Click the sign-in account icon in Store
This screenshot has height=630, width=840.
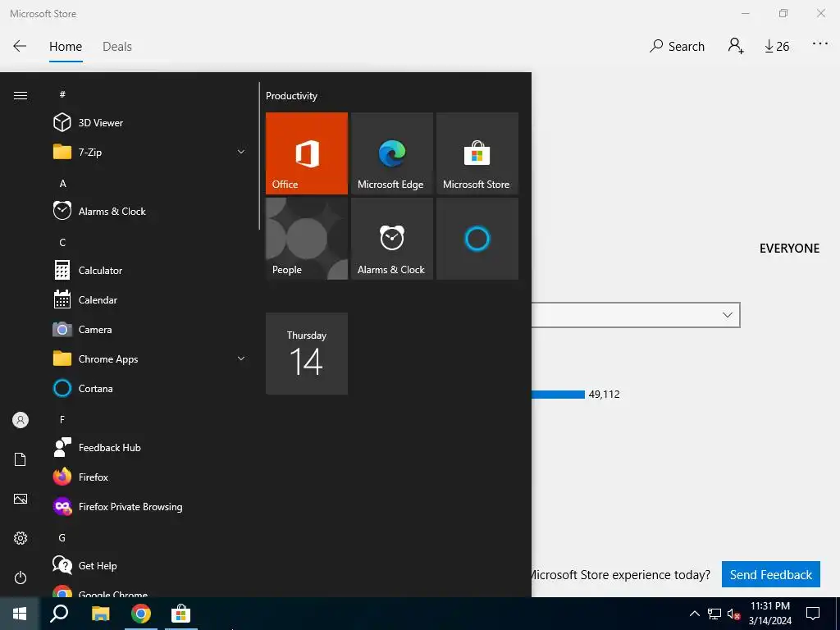point(736,46)
